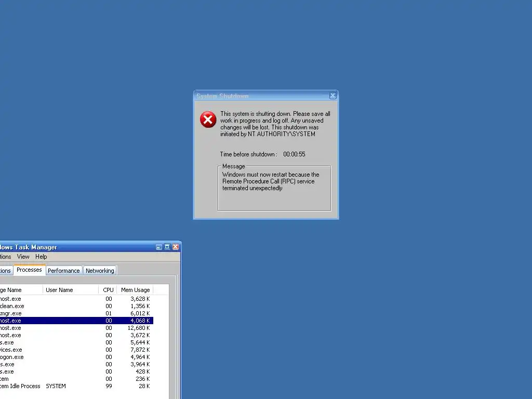
Task: Close the System Shutdown dialog
Action: click(333, 96)
